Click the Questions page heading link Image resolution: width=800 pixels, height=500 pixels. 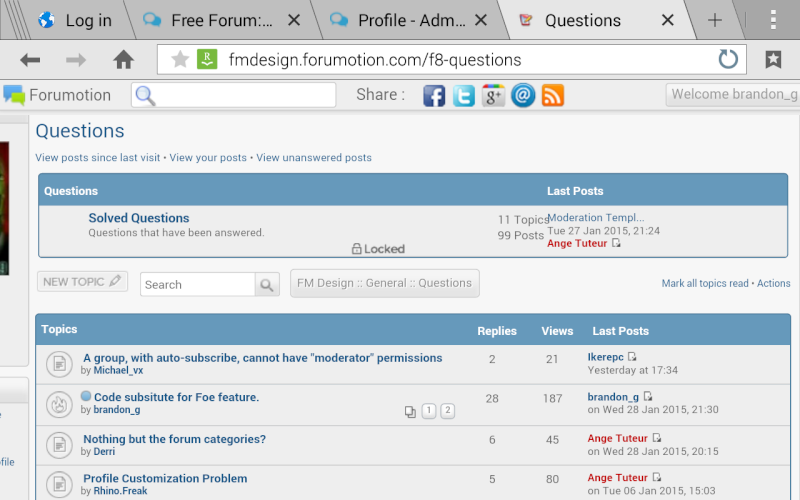point(80,131)
